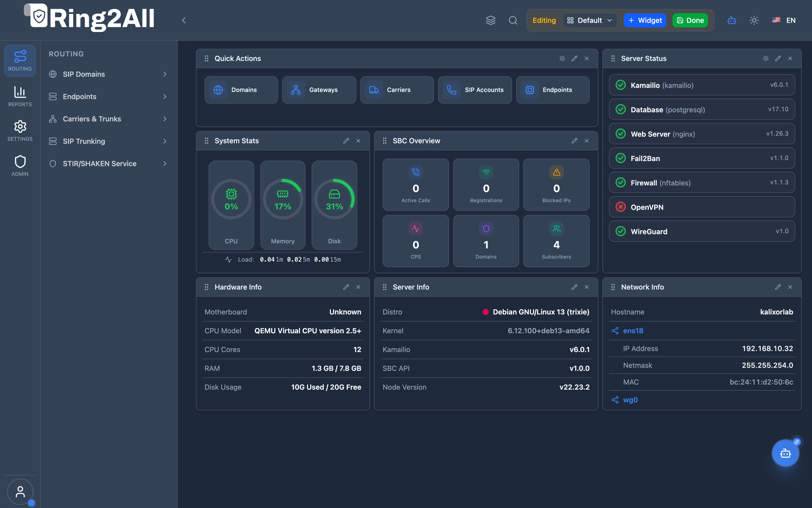Select the OpenVPN status row

click(x=702, y=207)
